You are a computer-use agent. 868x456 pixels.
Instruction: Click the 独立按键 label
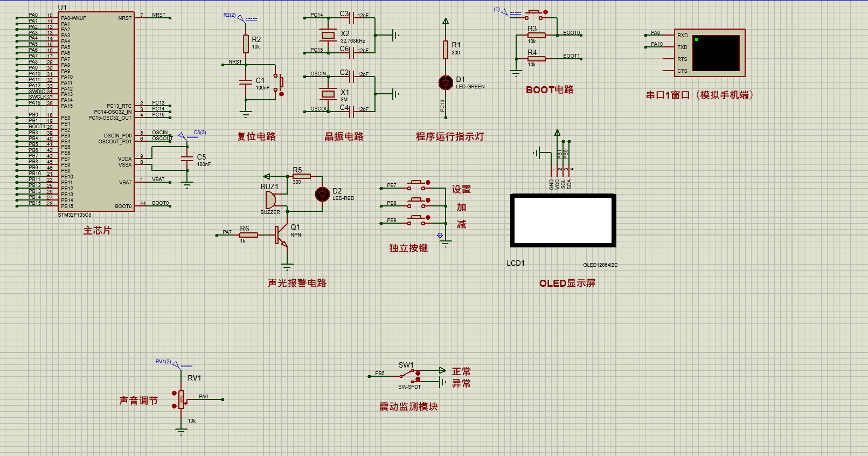408,248
